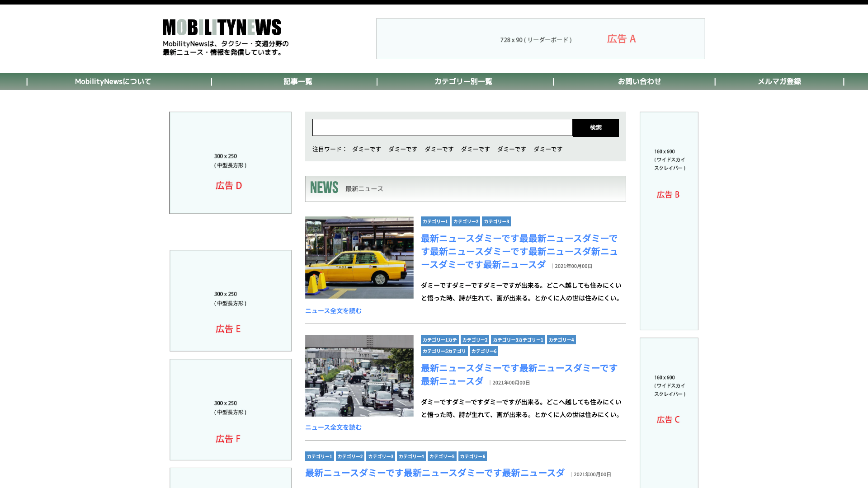Click the MobilityNews logo
Screen dimensions: 868x488
pyautogui.click(x=222, y=28)
